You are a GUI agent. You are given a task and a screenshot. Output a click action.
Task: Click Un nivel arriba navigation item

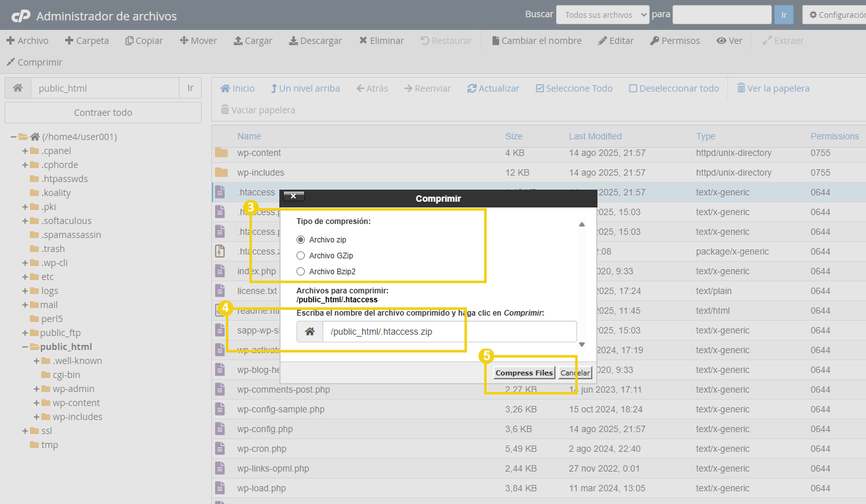[x=305, y=88]
